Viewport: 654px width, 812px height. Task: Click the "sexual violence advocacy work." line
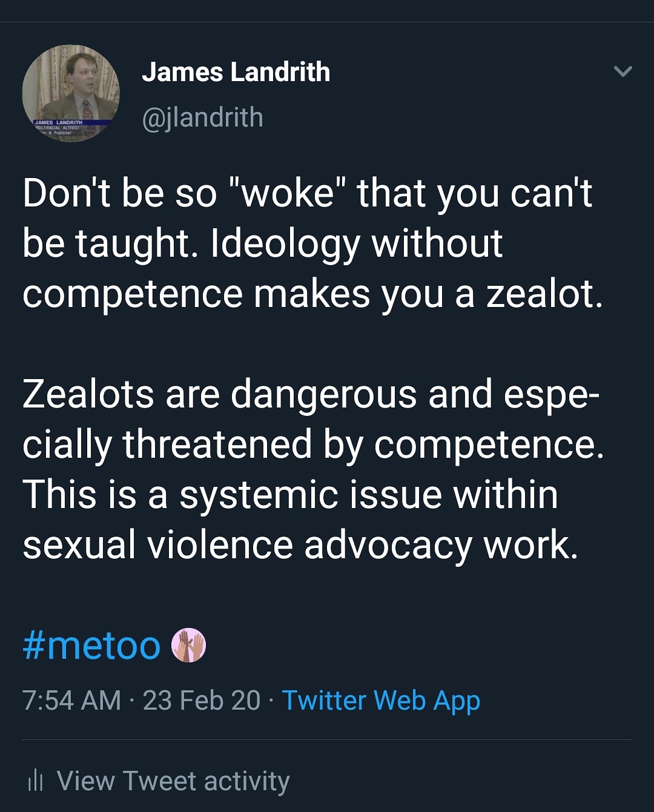[x=300, y=545]
